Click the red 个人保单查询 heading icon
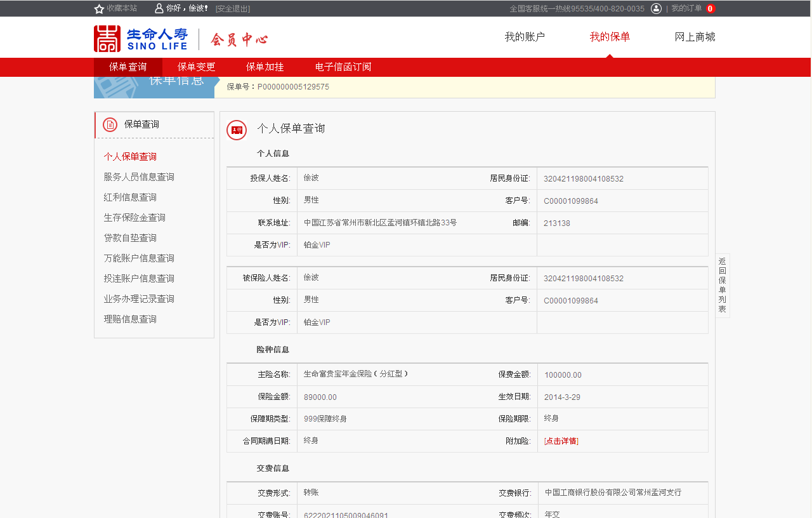This screenshot has width=812, height=518. tap(237, 129)
